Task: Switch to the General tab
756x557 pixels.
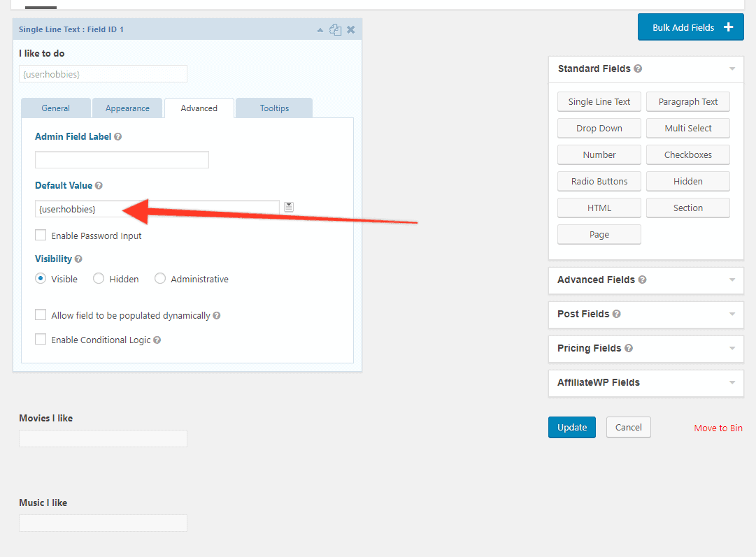Action: coord(55,108)
